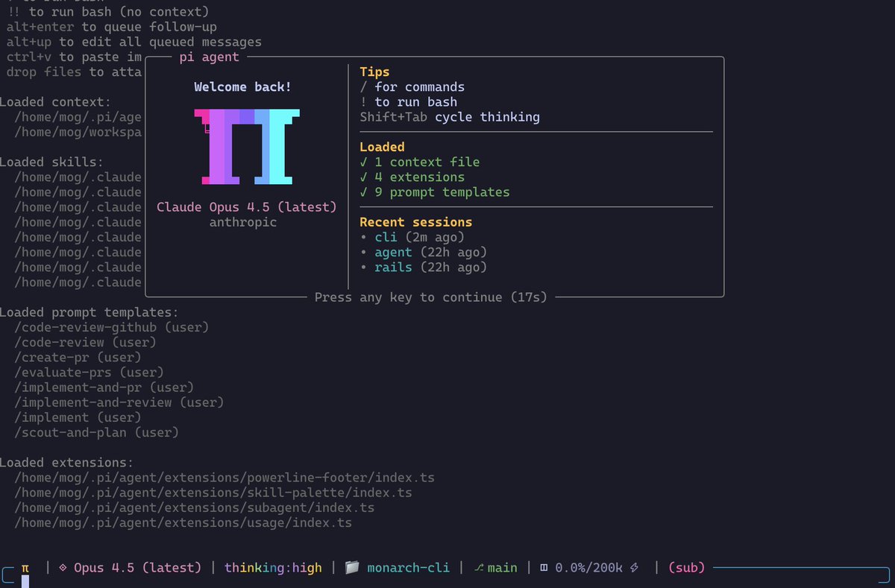Click the pi agent dialog title

[x=210, y=57]
